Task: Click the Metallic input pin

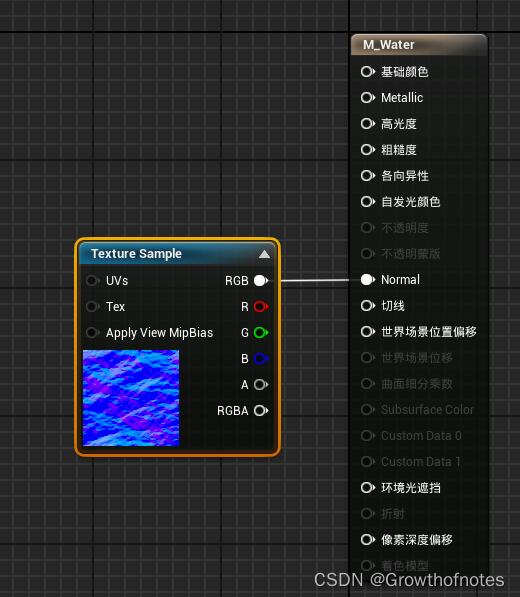Action: (x=368, y=97)
